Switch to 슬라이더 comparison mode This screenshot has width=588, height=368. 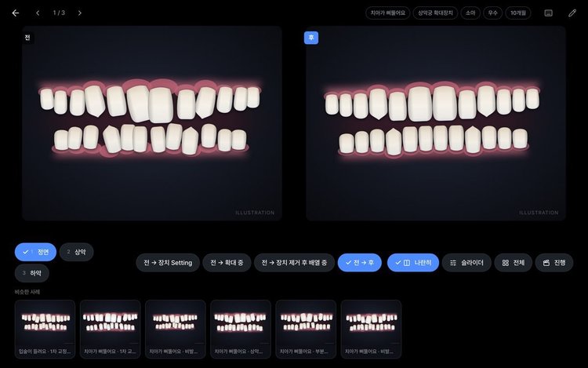466,263
